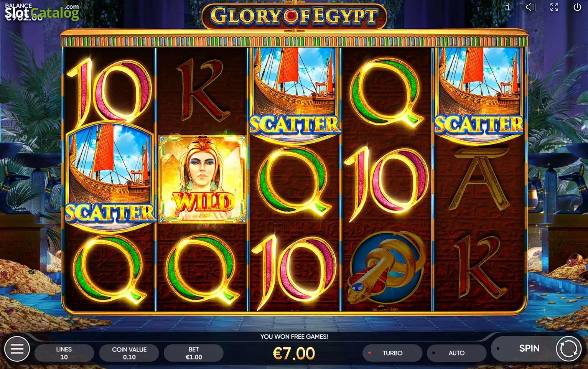Image resolution: width=588 pixels, height=369 pixels.
Task: Mute the game sound
Action: pos(531,7)
